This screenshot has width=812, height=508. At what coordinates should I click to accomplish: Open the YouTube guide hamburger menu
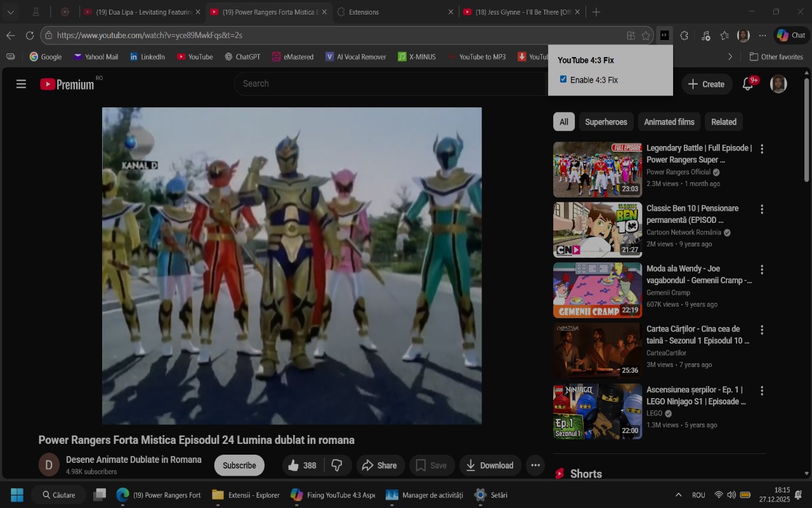(21, 84)
